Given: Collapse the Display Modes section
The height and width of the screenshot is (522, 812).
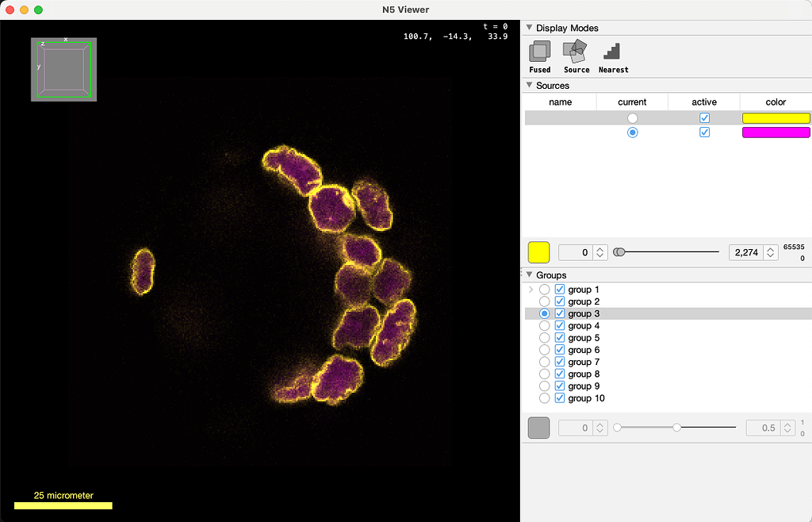Looking at the screenshot, I should point(529,28).
